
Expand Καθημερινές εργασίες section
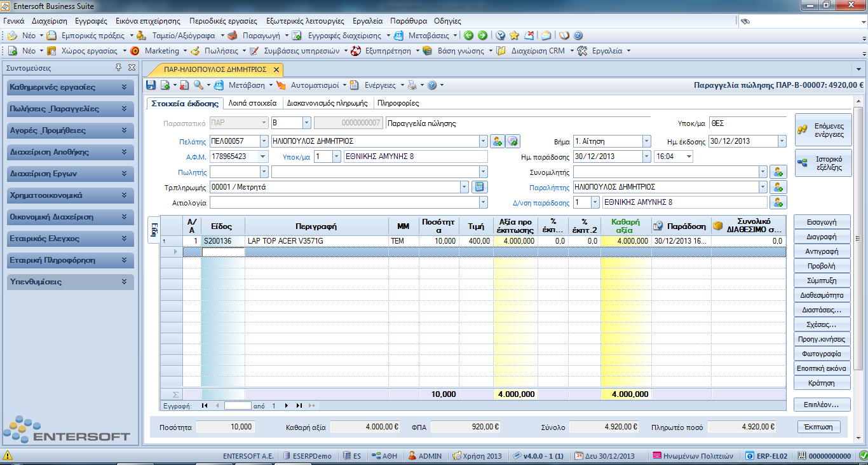[x=70, y=87]
